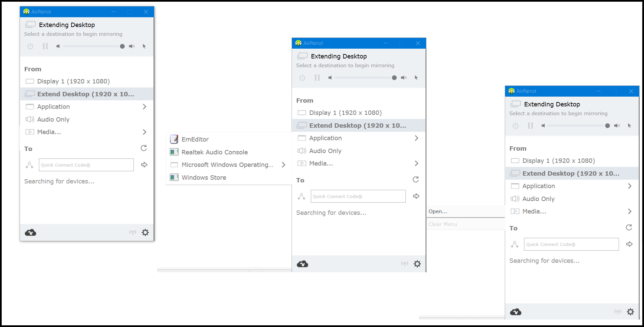The height and width of the screenshot is (327, 644).
Task: Select Extend Desktop in right AirParrot window
Action: point(572,173)
